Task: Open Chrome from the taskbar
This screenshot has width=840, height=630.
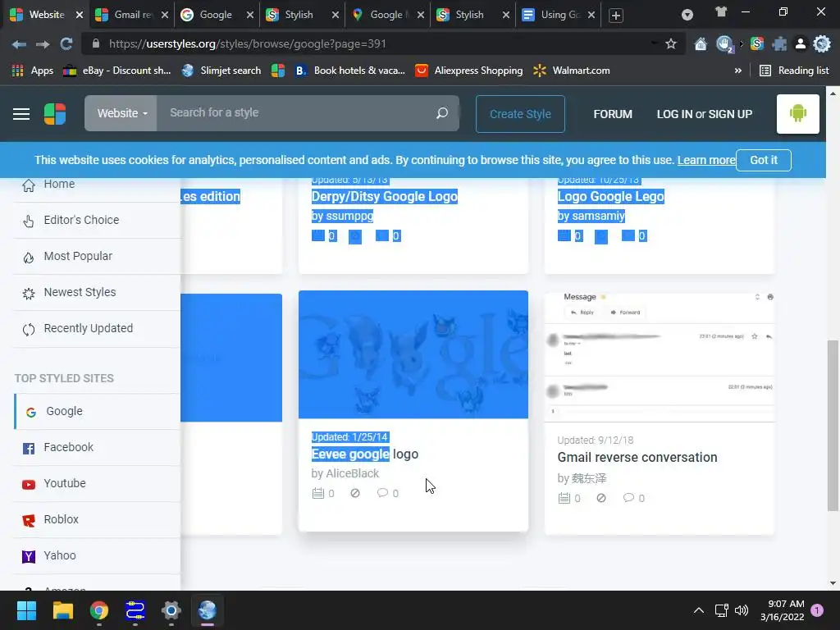Action: pyautogui.click(x=99, y=610)
